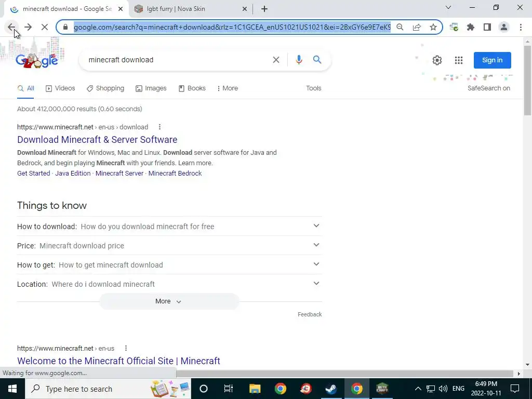Select the All results tab
Viewport: 532px width, 399px height.
click(25, 88)
